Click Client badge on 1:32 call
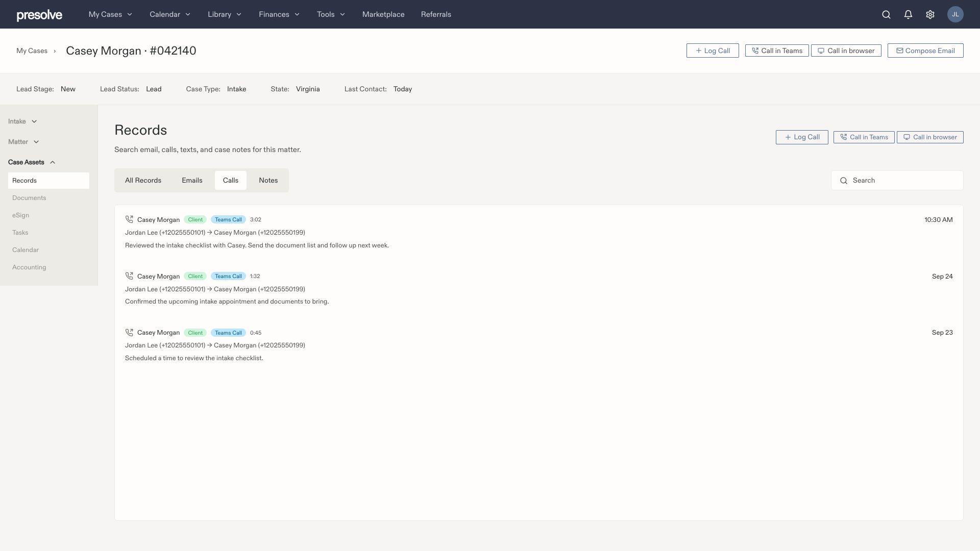Image resolution: width=980 pixels, height=551 pixels. [195, 276]
